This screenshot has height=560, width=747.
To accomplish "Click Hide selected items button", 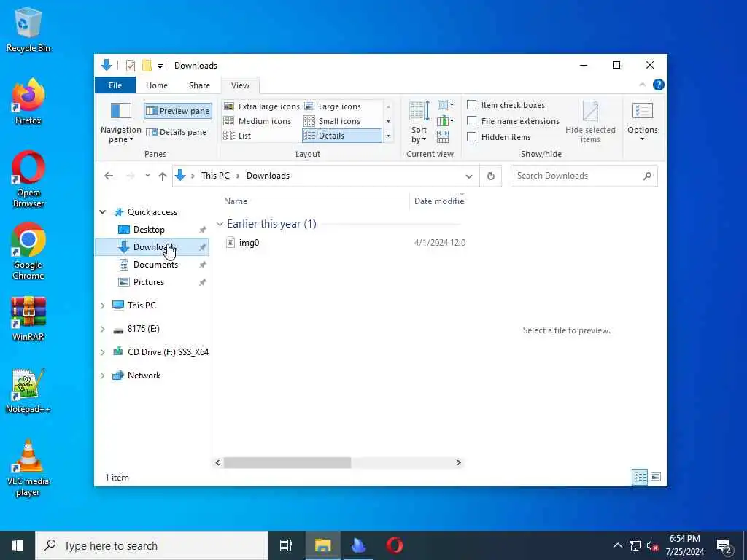I will pos(590,122).
